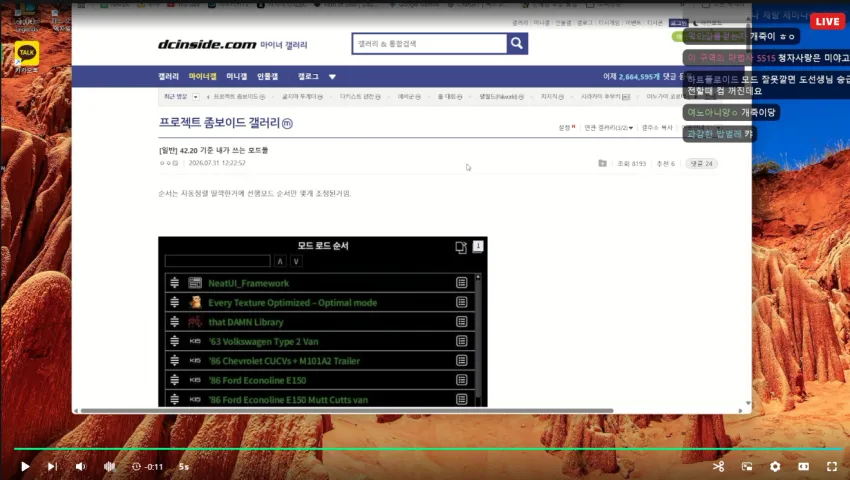
Task: Click the down arrow button in mod list
Action: (296, 261)
